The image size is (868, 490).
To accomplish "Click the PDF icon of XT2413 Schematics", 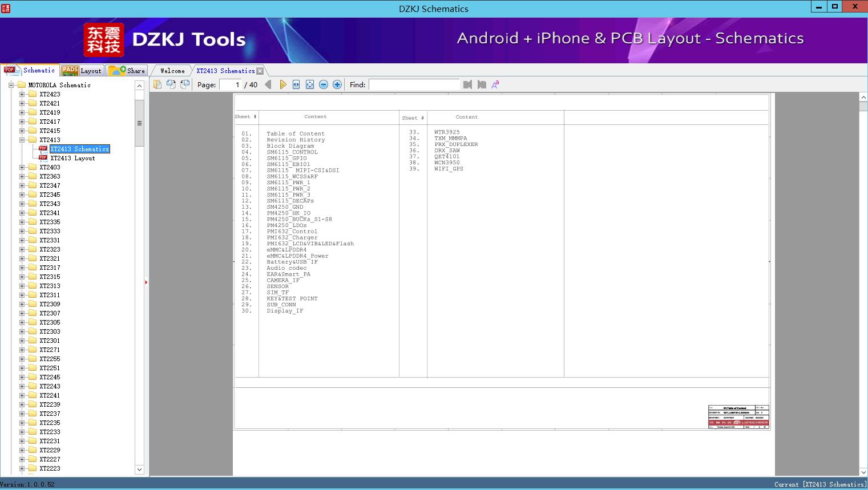I will [x=43, y=149].
